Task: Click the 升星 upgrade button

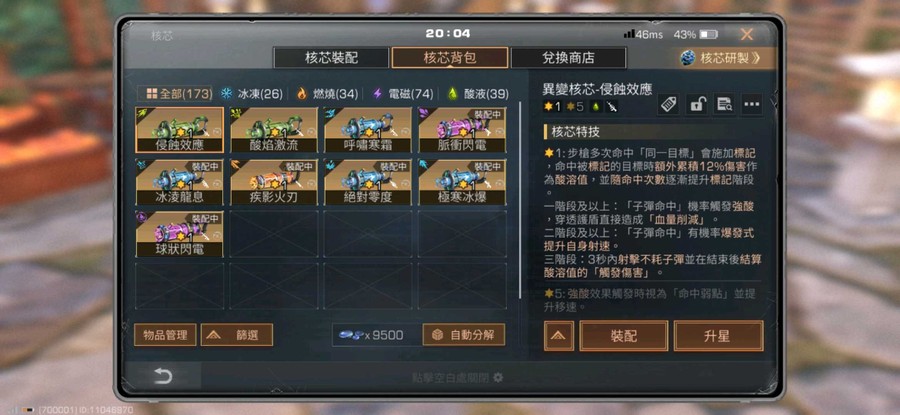Action: 718,336
